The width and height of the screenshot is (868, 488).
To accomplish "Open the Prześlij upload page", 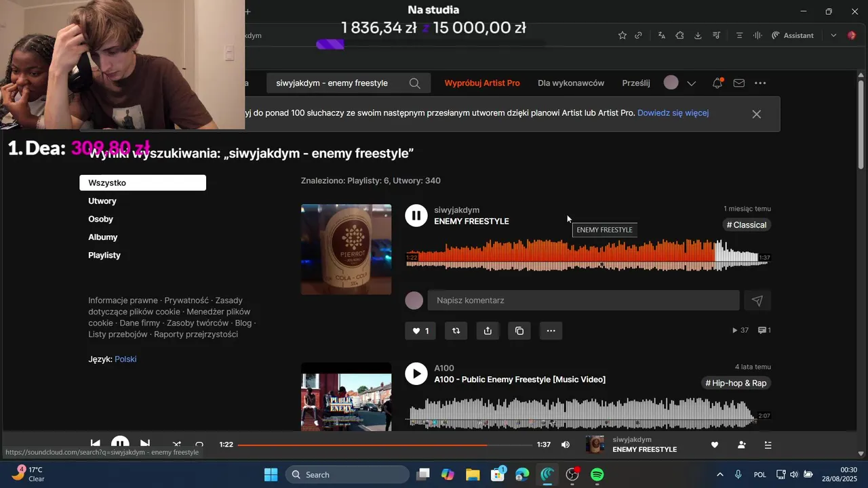I will click(636, 83).
